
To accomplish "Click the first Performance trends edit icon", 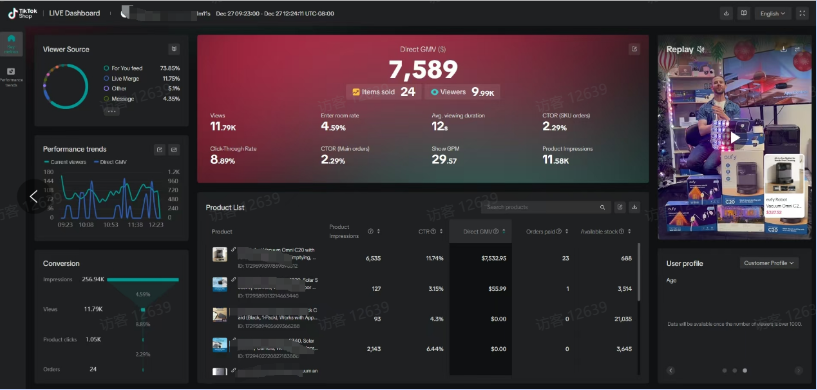I will click(160, 150).
